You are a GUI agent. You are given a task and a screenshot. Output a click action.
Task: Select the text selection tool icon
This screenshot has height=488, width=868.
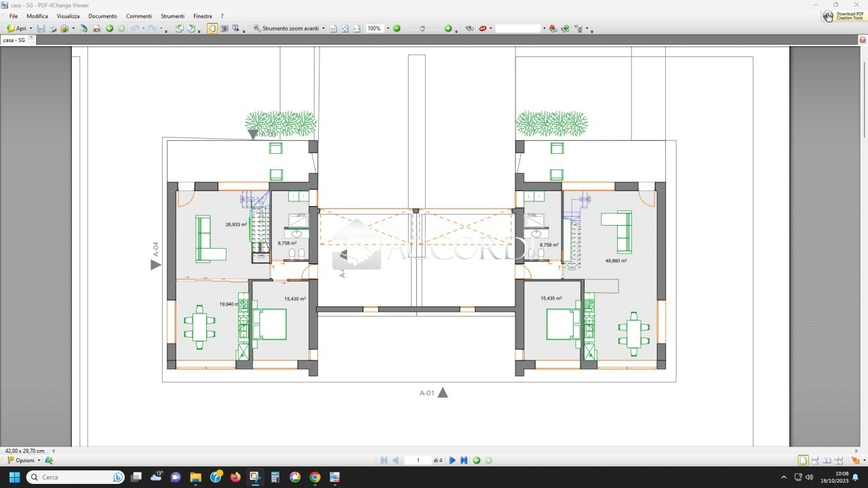coord(236,28)
